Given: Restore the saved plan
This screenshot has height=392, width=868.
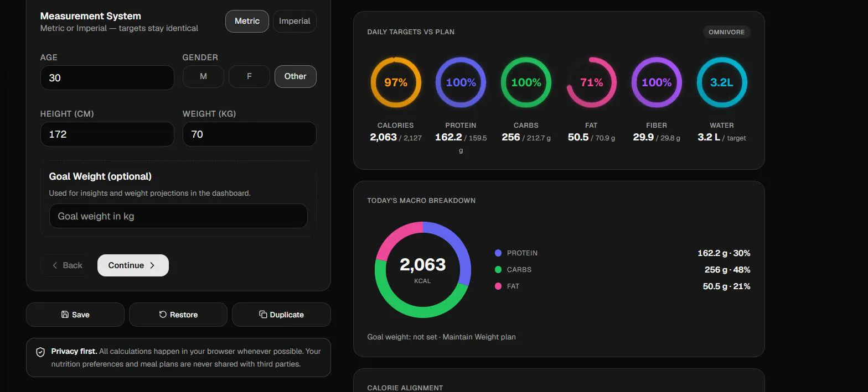Looking at the screenshot, I should tap(178, 315).
